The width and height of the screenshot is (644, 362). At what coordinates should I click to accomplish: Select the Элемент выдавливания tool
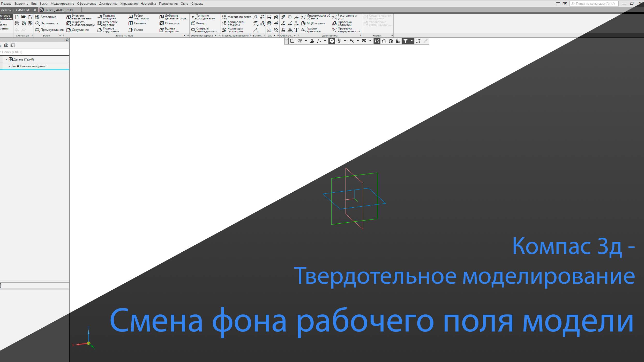tap(80, 17)
